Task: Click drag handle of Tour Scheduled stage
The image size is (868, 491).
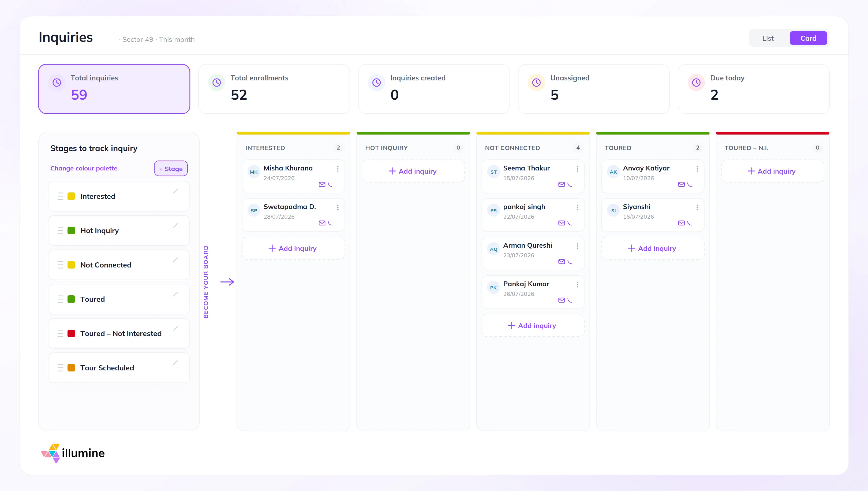Action: coord(60,368)
